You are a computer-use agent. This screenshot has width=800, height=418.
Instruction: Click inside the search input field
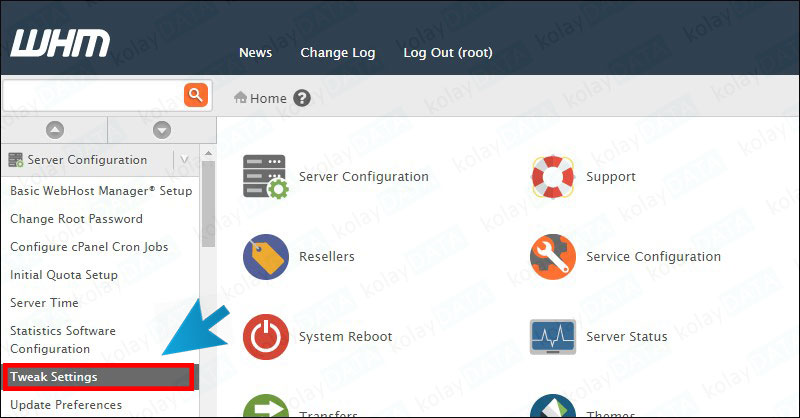click(x=92, y=95)
